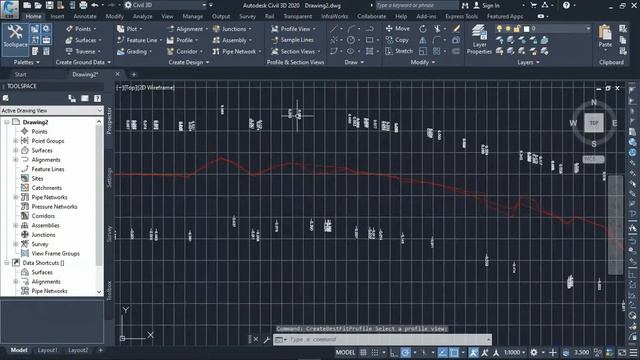Click the MODEL space button in status bar
The image size is (640, 360).
coord(345,352)
